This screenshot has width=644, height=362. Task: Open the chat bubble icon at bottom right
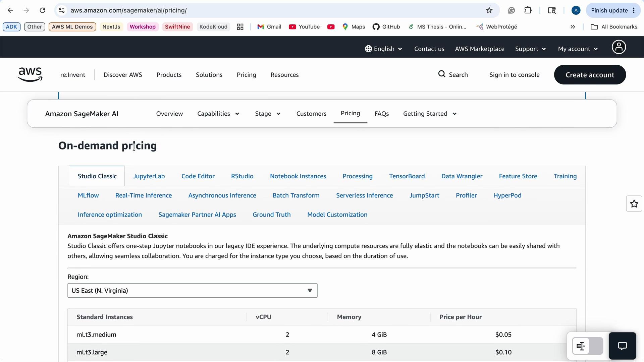623,346
